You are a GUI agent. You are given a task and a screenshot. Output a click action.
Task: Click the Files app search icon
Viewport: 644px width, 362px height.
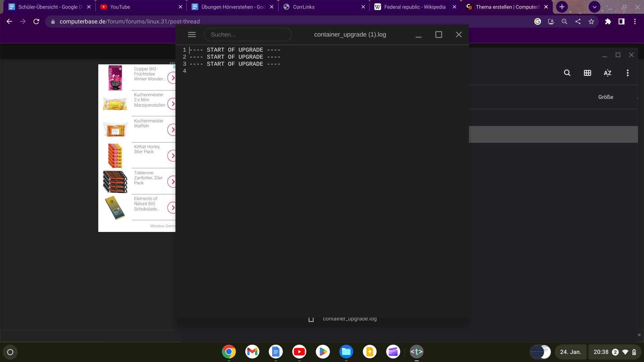567,73
